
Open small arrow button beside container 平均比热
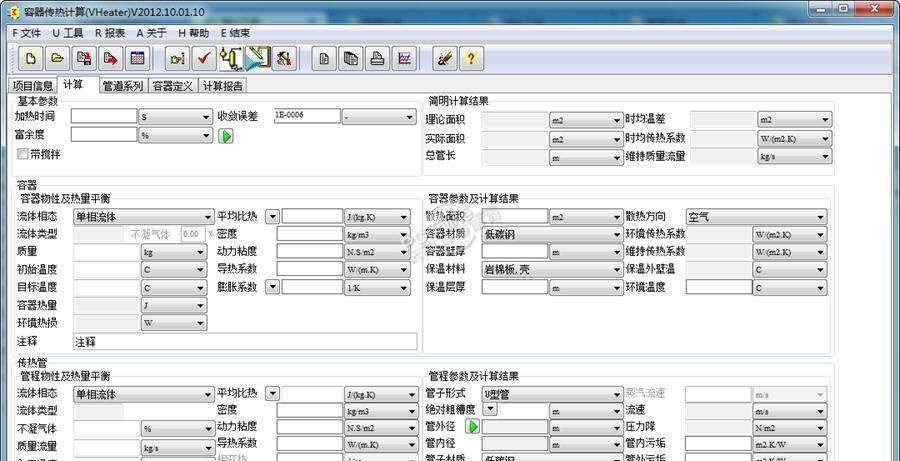click(x=273, y=217)
